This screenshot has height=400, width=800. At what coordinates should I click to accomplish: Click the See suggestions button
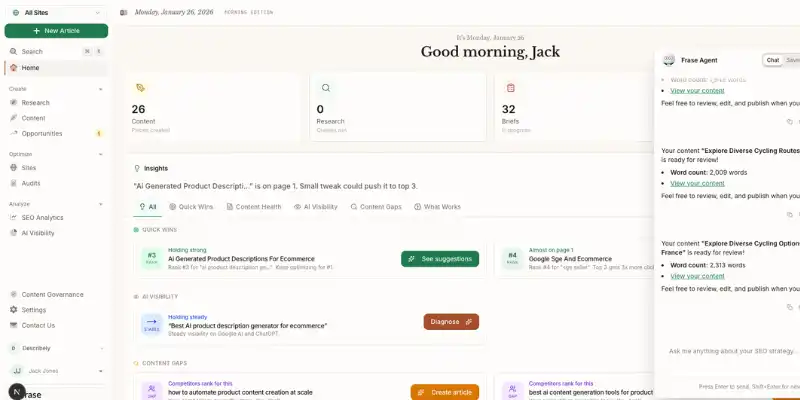point(440,259)
